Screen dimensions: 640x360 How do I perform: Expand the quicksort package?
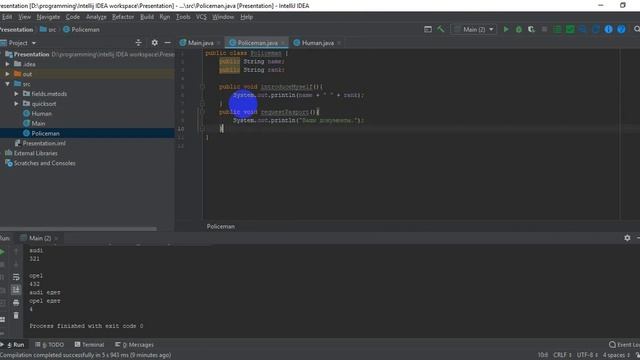[16, 104]
